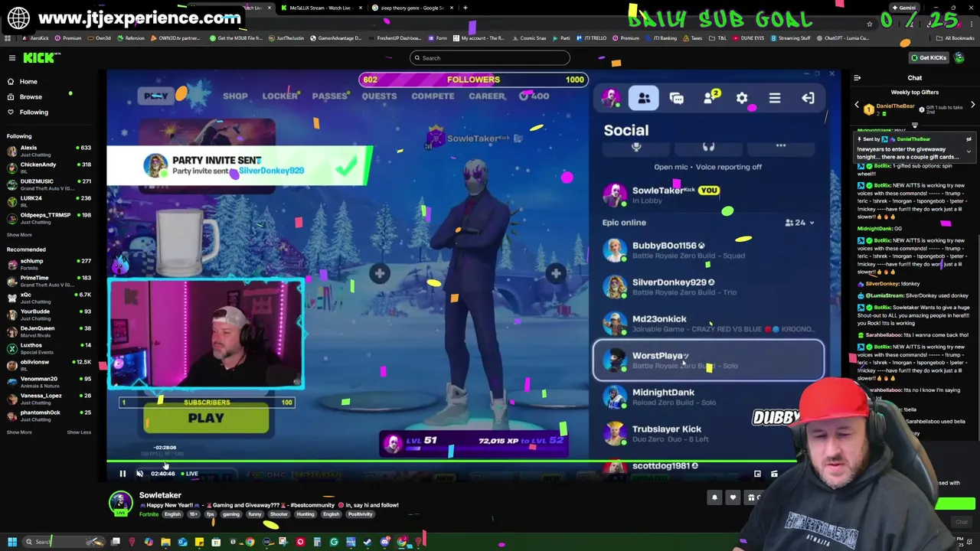The height and width of the screenshot is (551, 980).
Task: Open the CAREER tab in Fortnite lobby
Action: pyautogui.click(x=487, y=96)
